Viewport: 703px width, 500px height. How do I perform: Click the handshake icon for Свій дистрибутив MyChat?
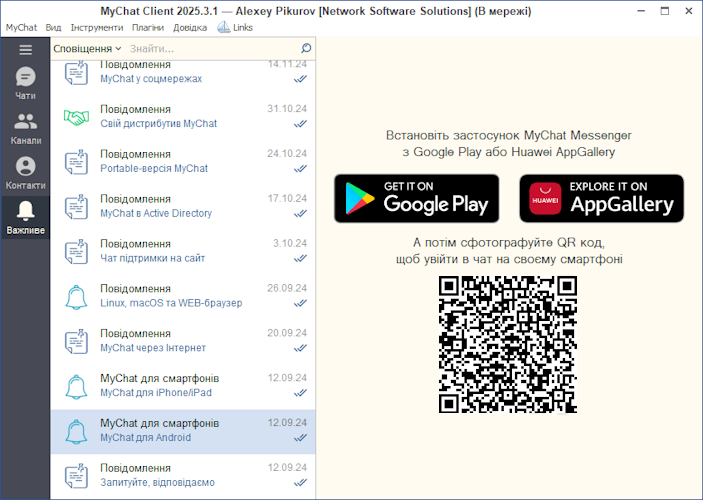[x=76, y=117]
